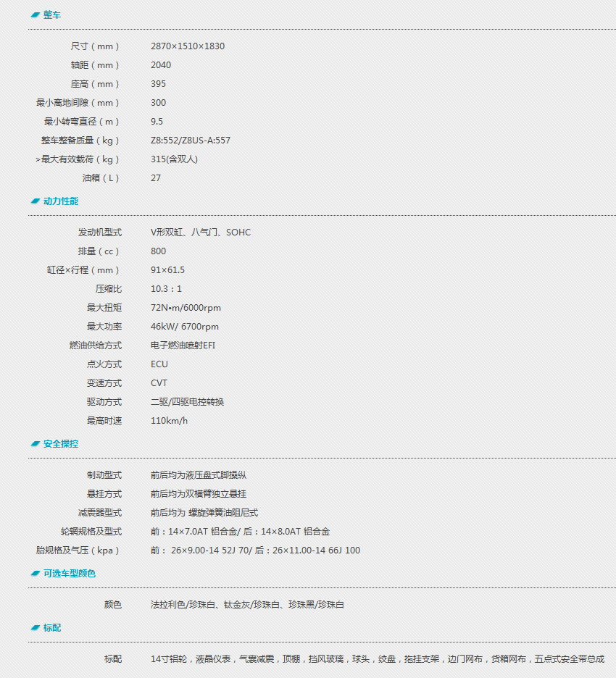Click the blue icon beside 动力性能 heading
Image resolution: width=616 pixels, height=678 pixels.
point(35,201)
